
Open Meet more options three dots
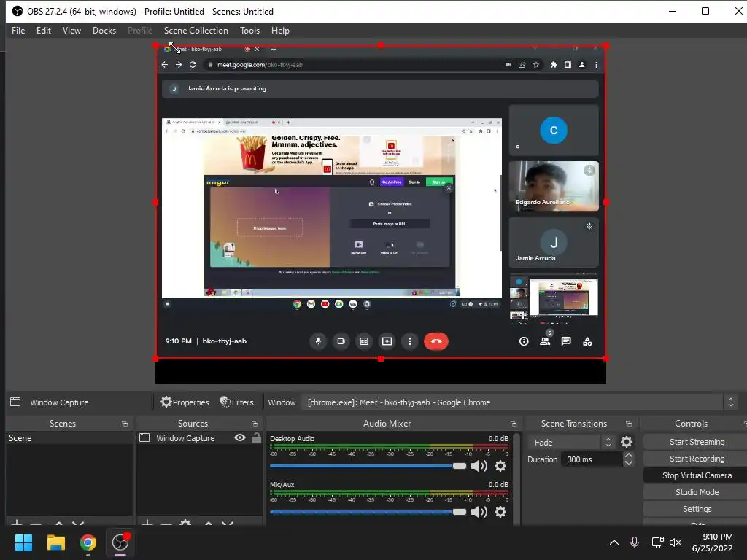(x=410, y=341)
